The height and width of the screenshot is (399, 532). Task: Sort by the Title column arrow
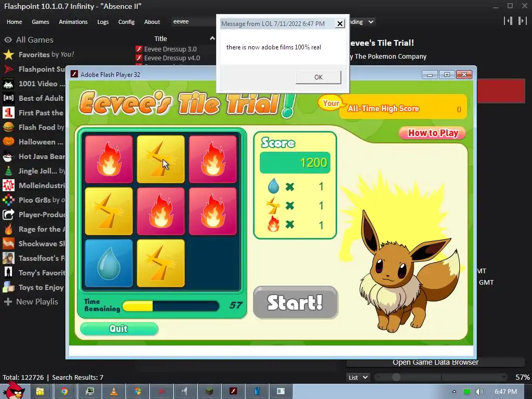coord(212,38)
